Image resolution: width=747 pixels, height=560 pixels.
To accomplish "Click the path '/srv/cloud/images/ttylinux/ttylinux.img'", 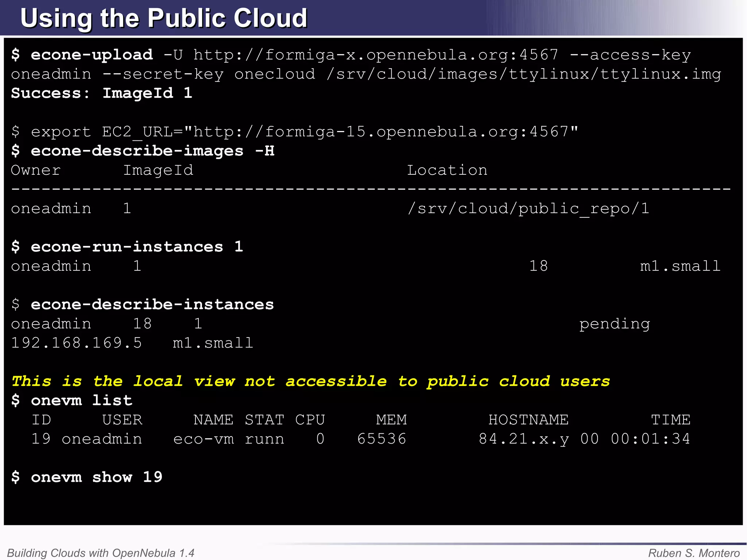I will click(x=524, y=74).
